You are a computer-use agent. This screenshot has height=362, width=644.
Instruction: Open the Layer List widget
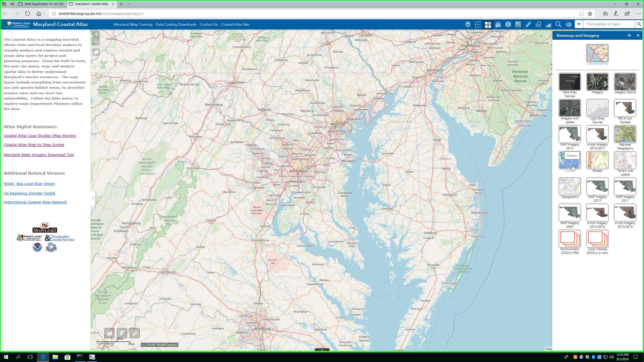[x=468, y=24]
